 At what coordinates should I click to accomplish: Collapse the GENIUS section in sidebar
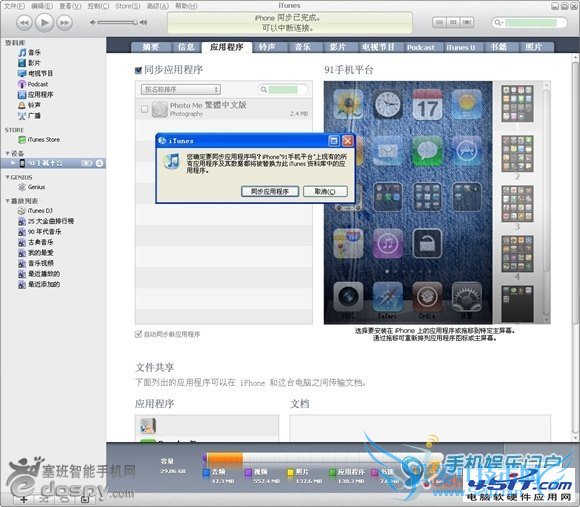[x=7, y=178]
